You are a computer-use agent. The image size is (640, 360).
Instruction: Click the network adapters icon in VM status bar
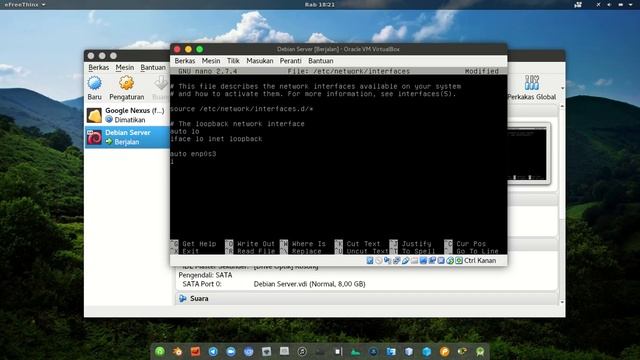396,260
